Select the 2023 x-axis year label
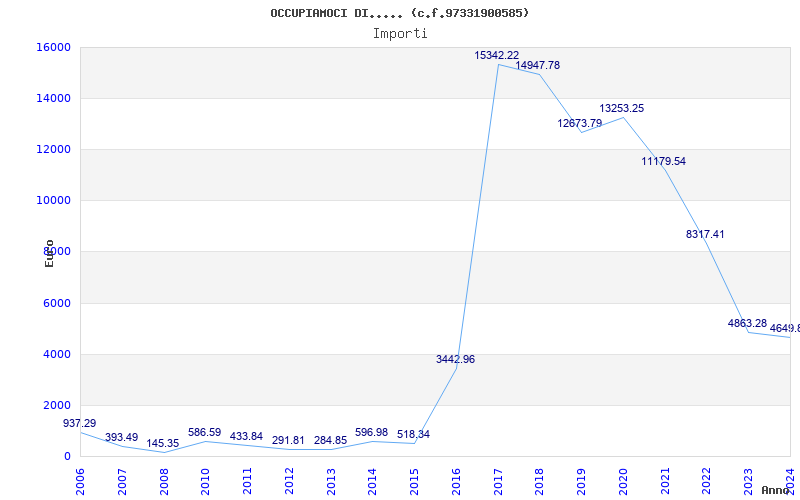Image resolution: width=800 pixels, height=500 pixels. coord(748,481)
